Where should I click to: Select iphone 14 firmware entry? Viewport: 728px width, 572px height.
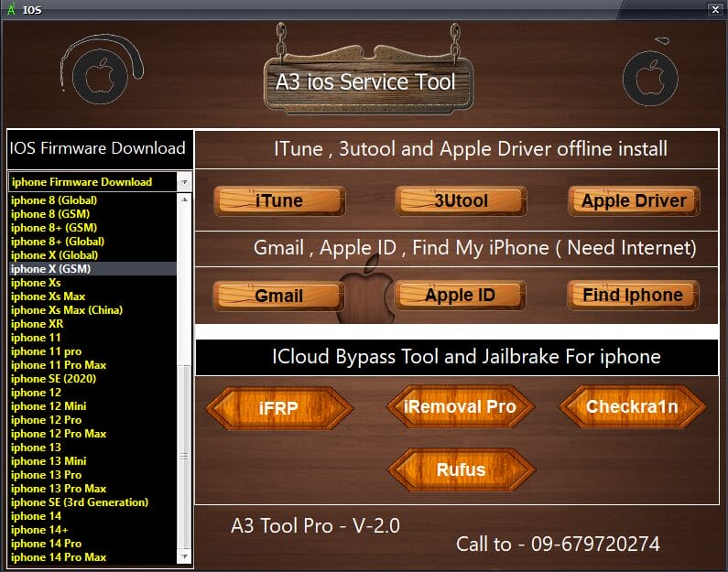(92, 516)
